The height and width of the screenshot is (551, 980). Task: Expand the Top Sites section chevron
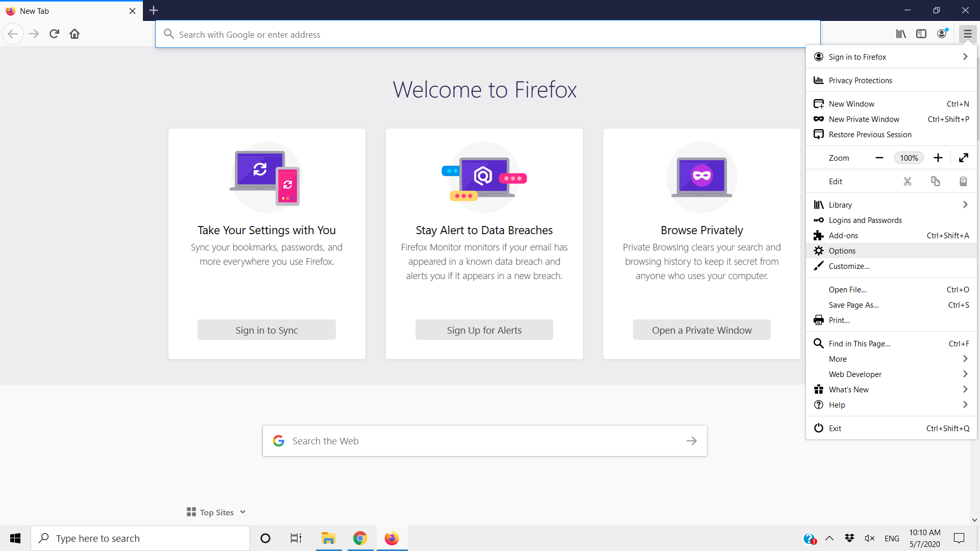[243, 512]
